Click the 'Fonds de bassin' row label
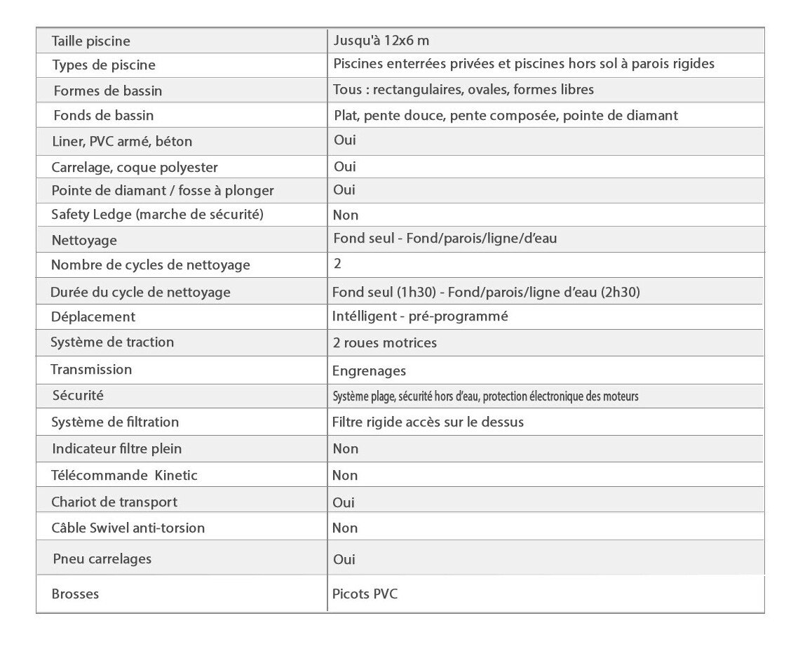812x663 pixels. [x=103, y=115]
